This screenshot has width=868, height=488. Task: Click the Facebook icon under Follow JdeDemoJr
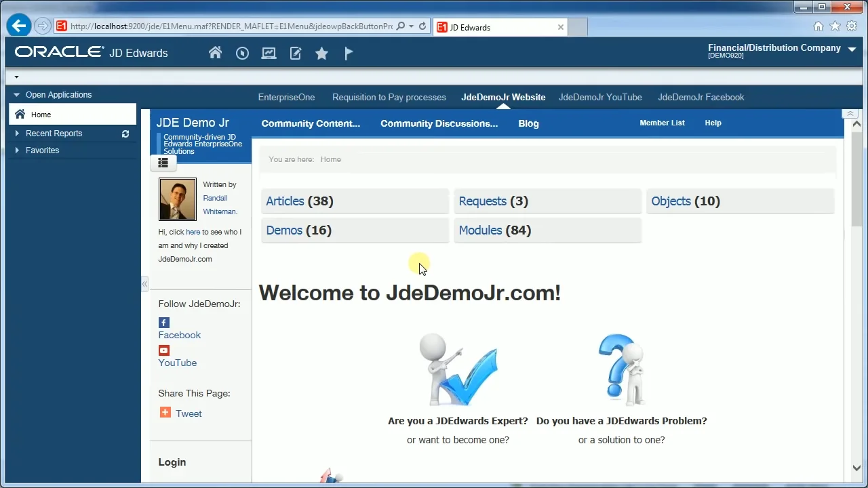(164, 323)
